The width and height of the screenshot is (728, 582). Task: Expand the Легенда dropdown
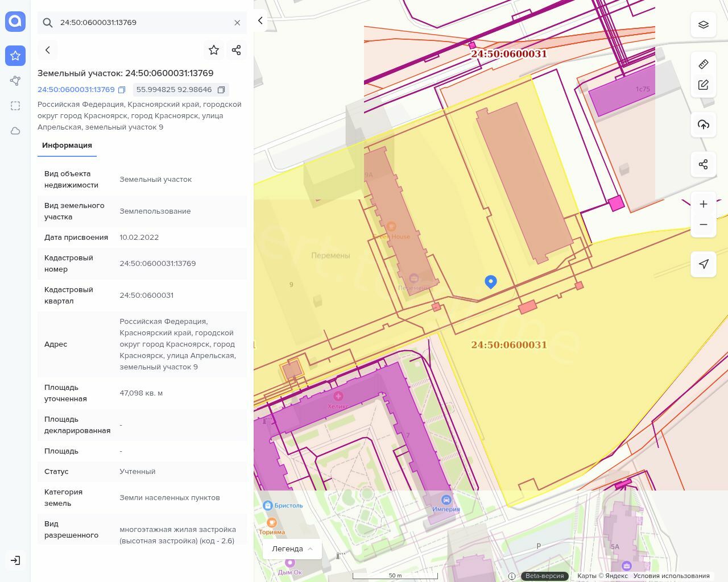(x=292, y=549)
